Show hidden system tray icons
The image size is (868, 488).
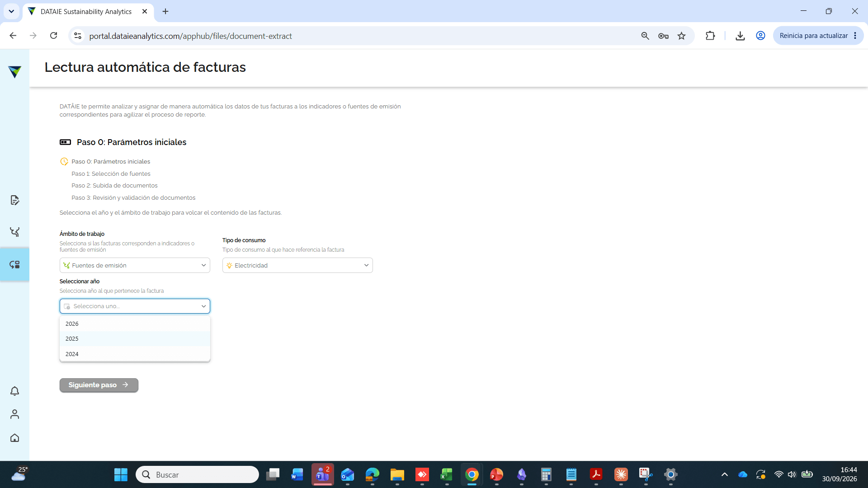click(724, 474)
